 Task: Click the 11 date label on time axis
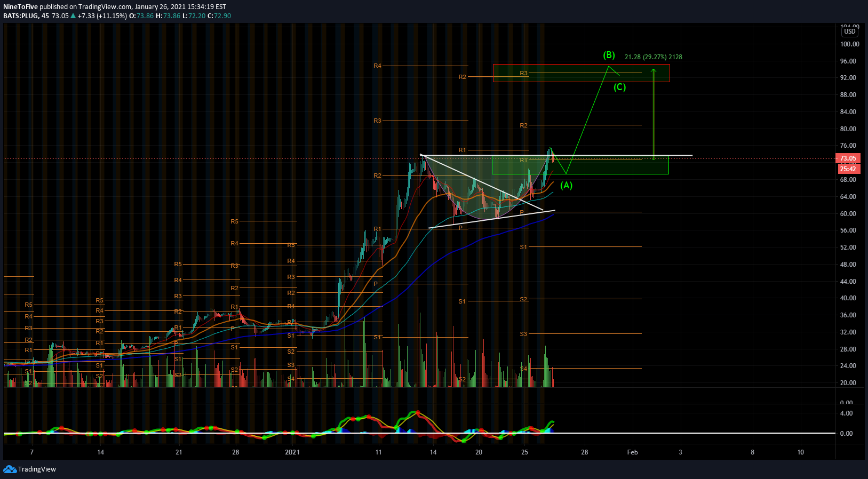pyautogui.click(x=378, y=452)
